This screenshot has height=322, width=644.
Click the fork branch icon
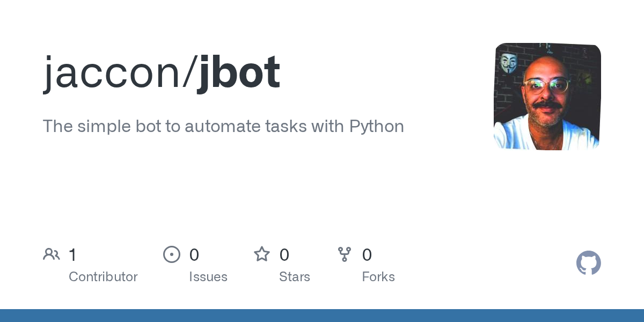[345, 254]
